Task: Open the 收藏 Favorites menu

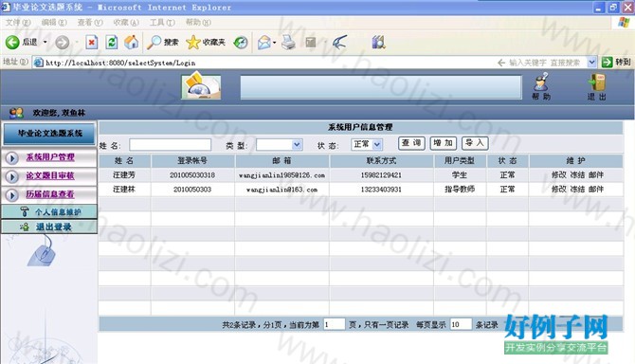Action: coord(126,22)
